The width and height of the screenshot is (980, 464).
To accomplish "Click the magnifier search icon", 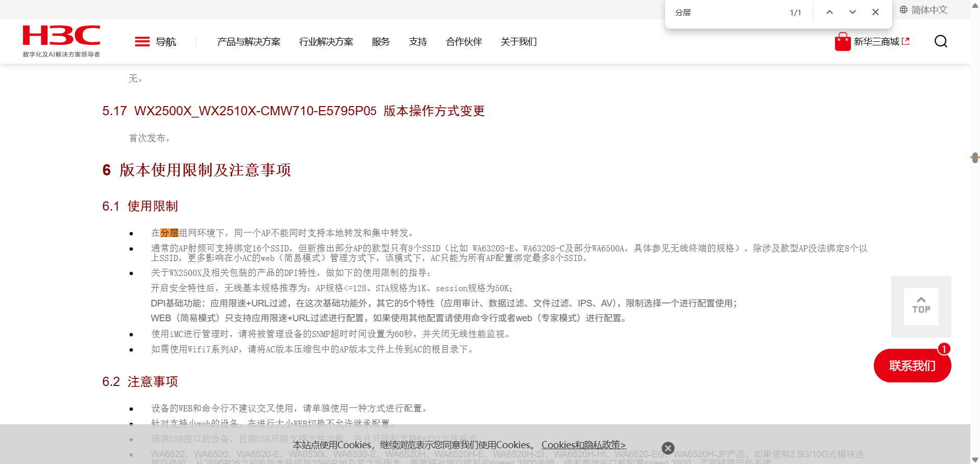I will [941, 41].
